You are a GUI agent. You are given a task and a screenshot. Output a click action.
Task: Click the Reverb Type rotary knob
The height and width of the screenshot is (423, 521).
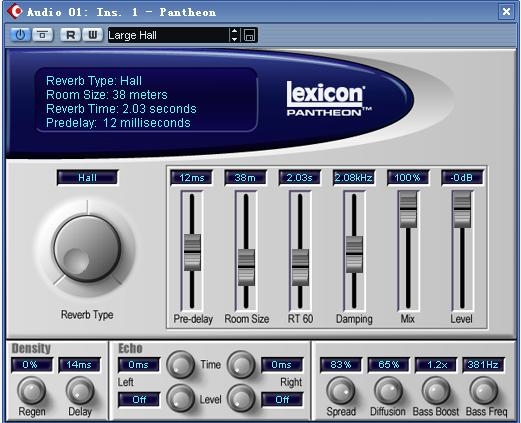[x=87, y=248]
